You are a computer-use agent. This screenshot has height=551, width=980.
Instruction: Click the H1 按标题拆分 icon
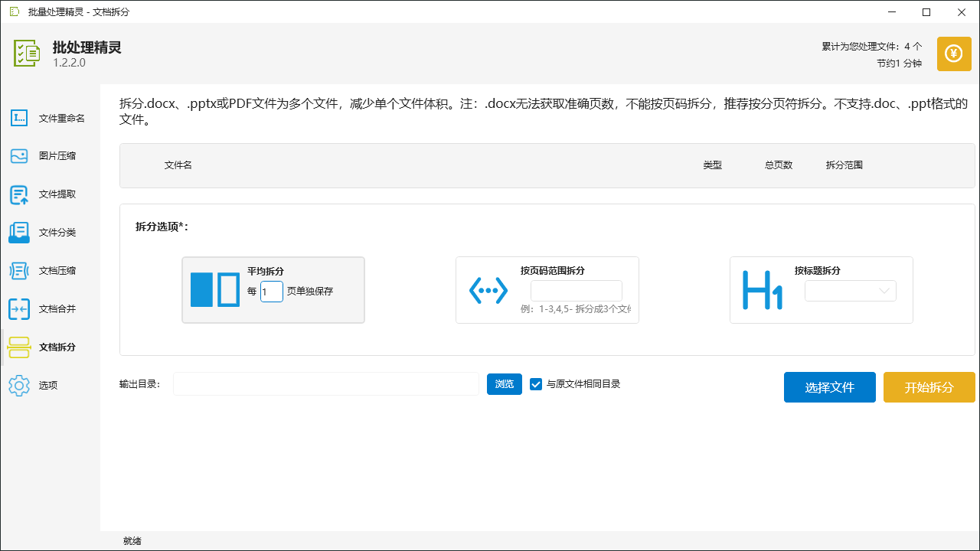762,290
